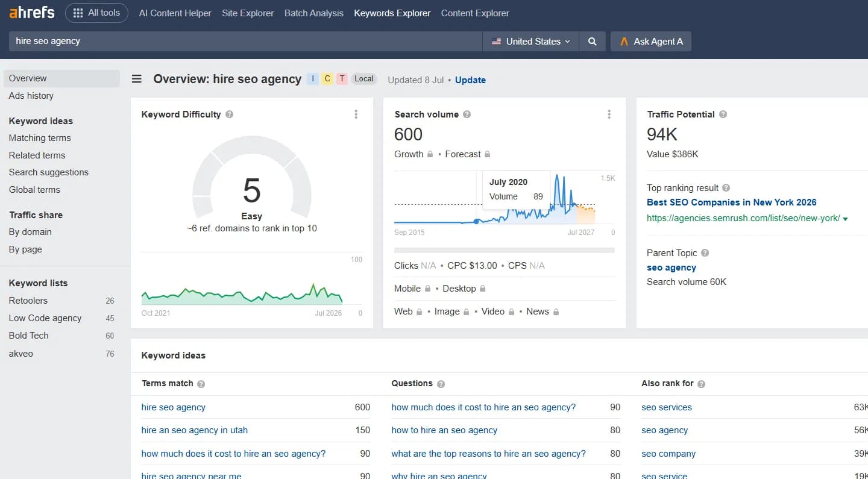Click the Local tag badge
Image resolution: width=868 pixels, height=479 pixels.
point(363,79)
